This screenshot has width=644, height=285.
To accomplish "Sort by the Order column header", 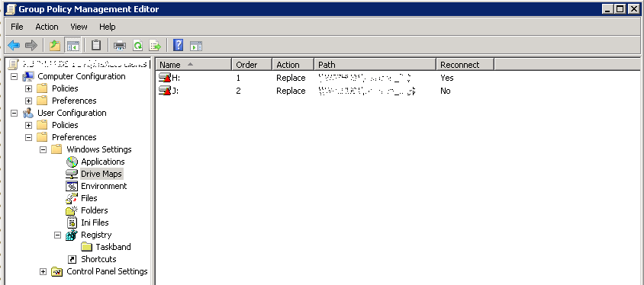I will [252, 64].
